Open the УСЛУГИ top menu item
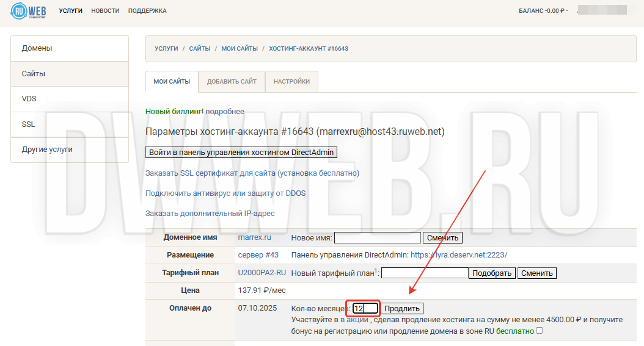 [x=70, y=11]
